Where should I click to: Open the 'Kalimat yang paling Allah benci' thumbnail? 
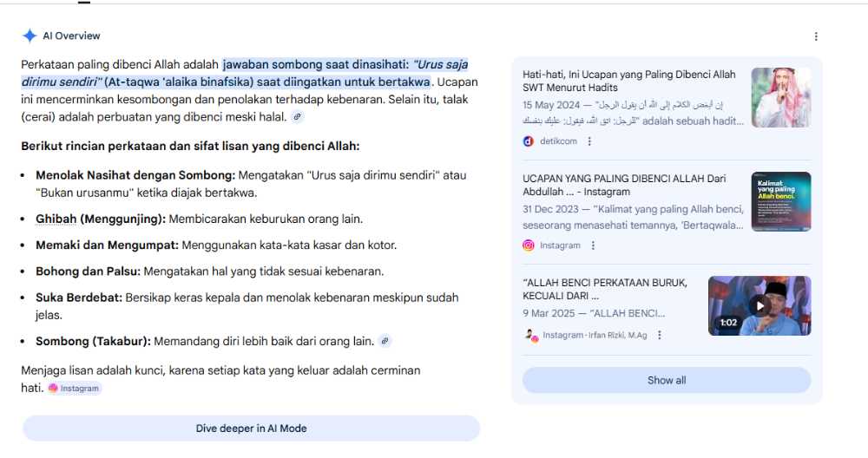point(781,202)
